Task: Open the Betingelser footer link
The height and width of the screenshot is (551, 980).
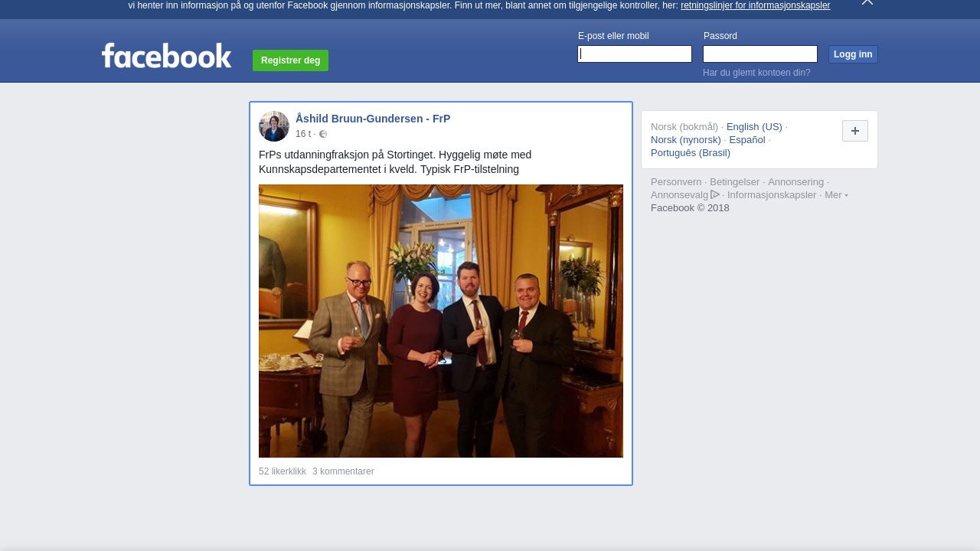Action: tap(735, 182)
